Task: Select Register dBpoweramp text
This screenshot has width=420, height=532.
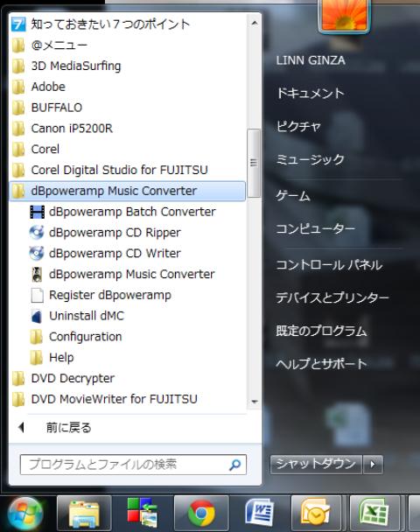Action: pos(110,295)
